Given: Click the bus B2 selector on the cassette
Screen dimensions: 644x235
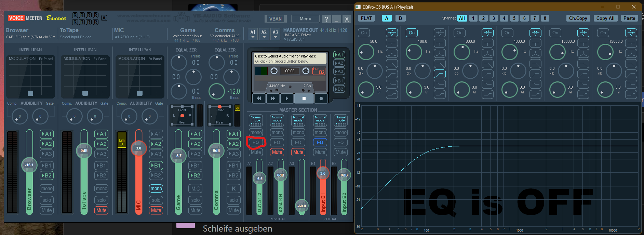Looking at the screenshot, I should click(x=319, y=71).
